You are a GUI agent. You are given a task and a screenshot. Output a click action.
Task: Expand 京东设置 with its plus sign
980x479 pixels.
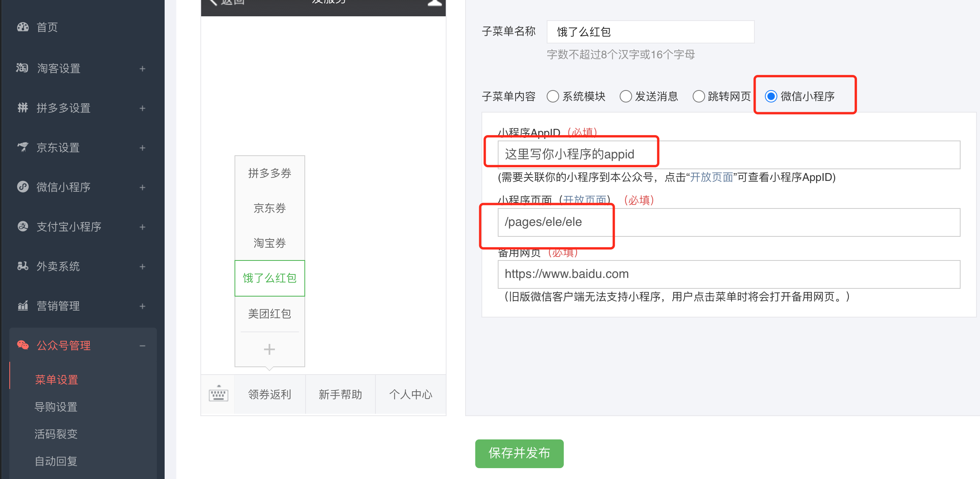tap(142, 148)
